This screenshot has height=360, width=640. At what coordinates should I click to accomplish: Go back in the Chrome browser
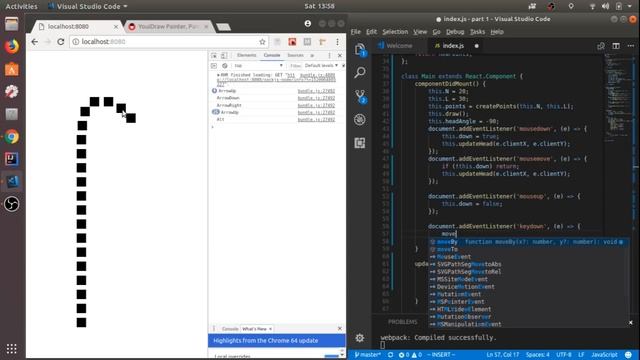[34, 42]
